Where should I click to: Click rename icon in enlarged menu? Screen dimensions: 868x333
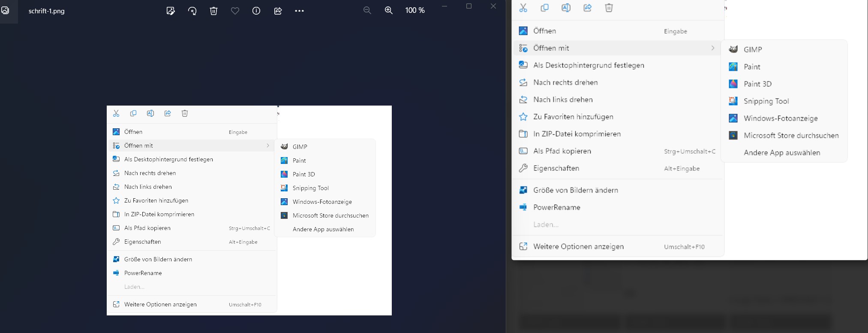566,8
